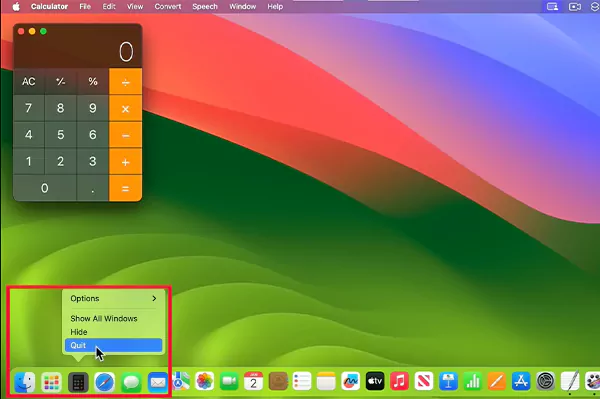Select Hide in the Dock context menu
Screen dimensions: 600x399
114,332
